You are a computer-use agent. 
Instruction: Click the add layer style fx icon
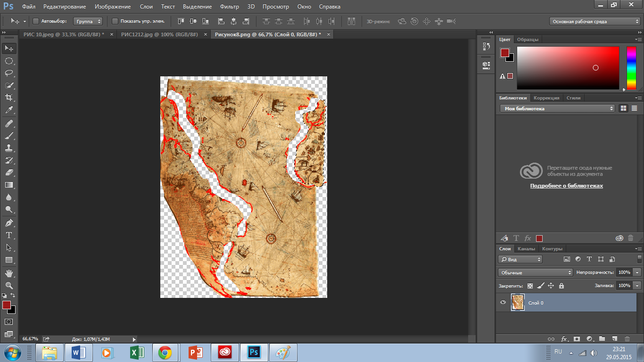[564, 339]
